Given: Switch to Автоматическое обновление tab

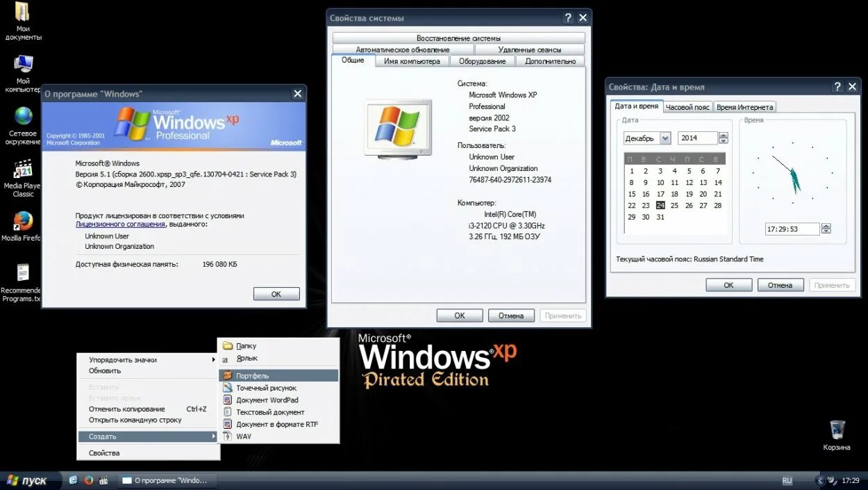Looking at the screenshot, I should tap(403, 49).
